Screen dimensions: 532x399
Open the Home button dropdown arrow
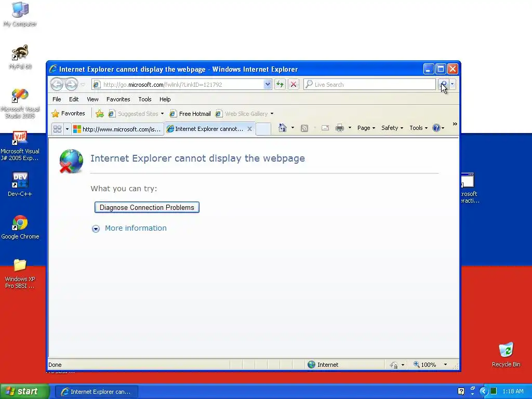pyautogui.click(x=292, y=128)
